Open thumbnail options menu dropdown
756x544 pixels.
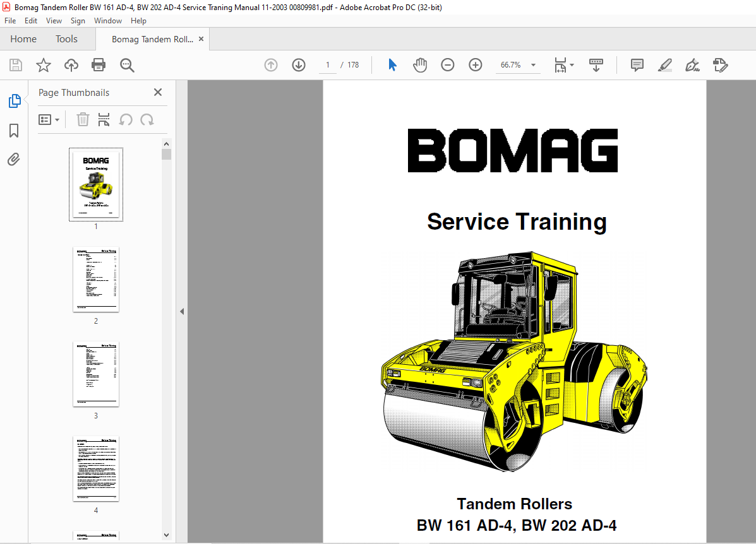(49, 119)
